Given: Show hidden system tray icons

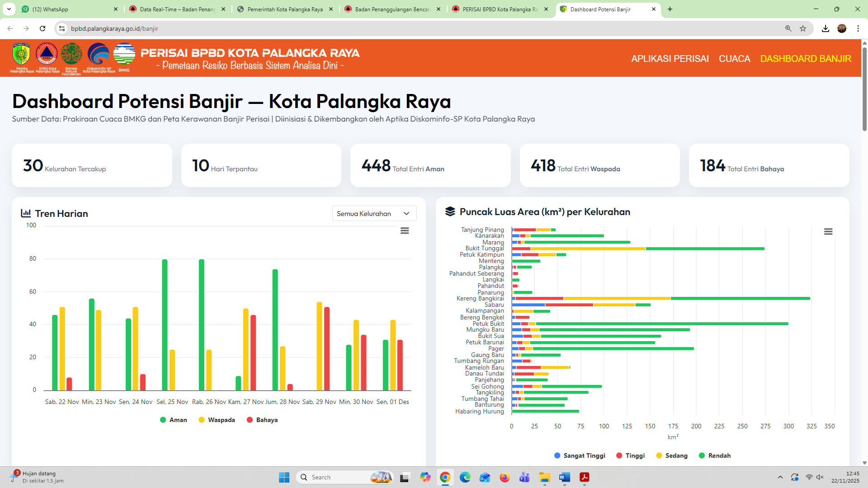Looking at the screenshot, I should click(x=780, y=477).
